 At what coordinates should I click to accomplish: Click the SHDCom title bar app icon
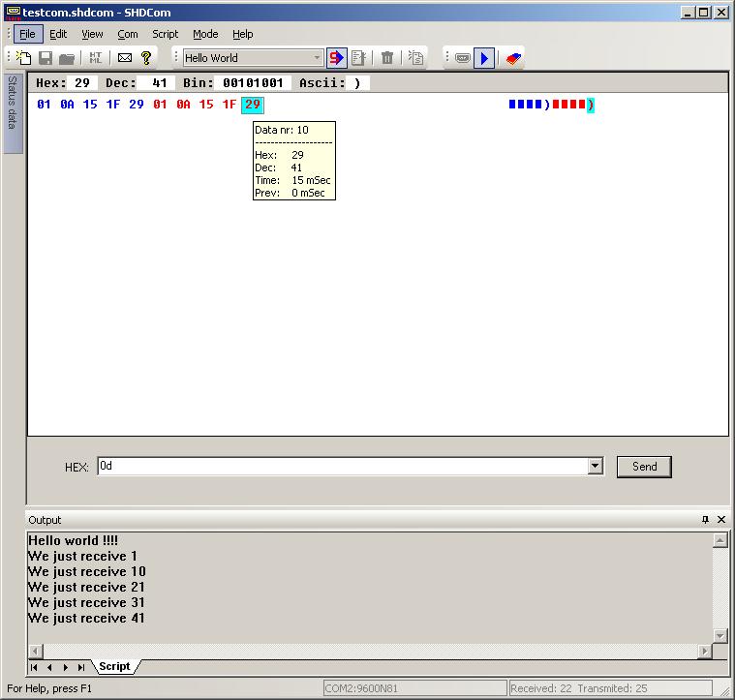[x=13, y=13]
